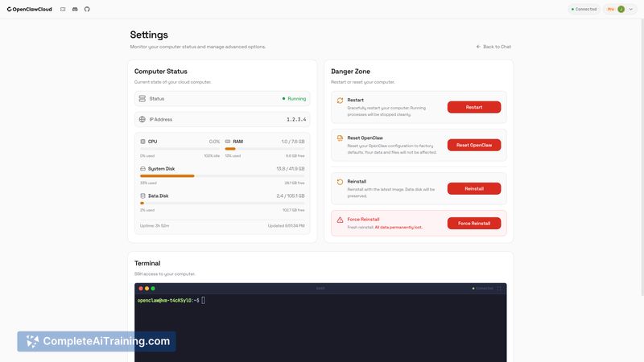Viewport: 644px width, 362px height.
Task: Go back via Back to Chat link
Action: click(493, 47)
